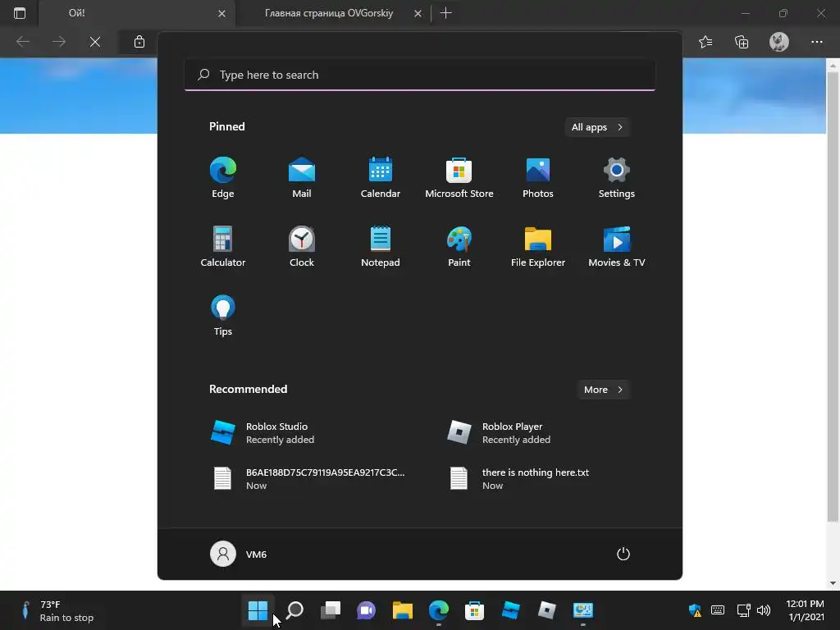Open weather widget showing 73°F
840x630 pixels.
(57, 610)
